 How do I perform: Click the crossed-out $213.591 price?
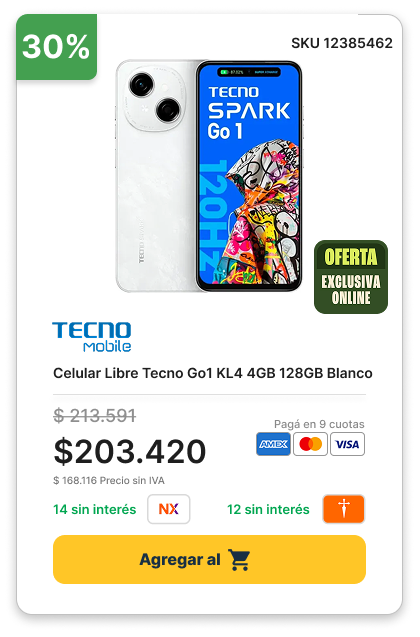click(95, 415)
